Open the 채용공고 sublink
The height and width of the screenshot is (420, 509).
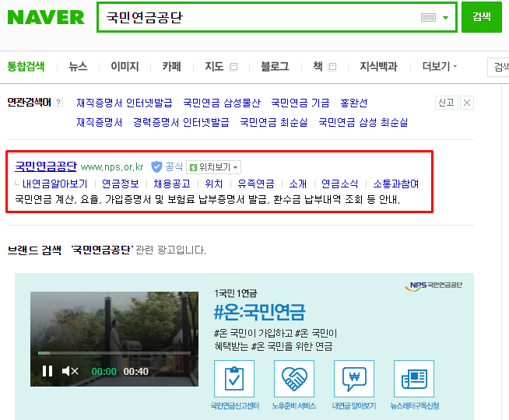pos(172,184)
